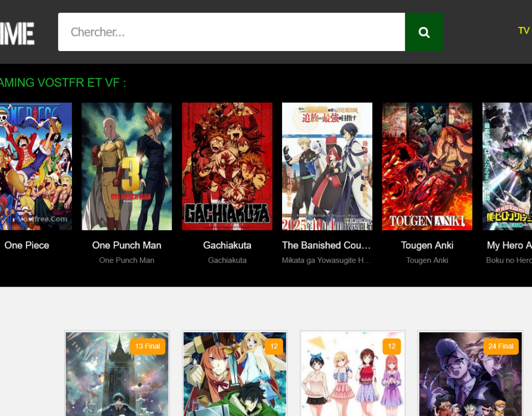The height and width of the screenshot is (416, 532).
Task: Open the One Punch Man poster
Action: 126,166
